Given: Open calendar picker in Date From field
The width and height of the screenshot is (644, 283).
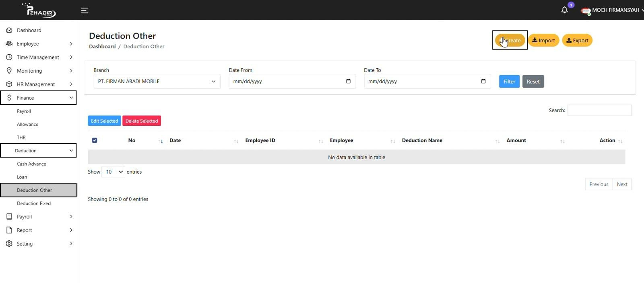Looking at the screenshot, I should tap(348, 81).
